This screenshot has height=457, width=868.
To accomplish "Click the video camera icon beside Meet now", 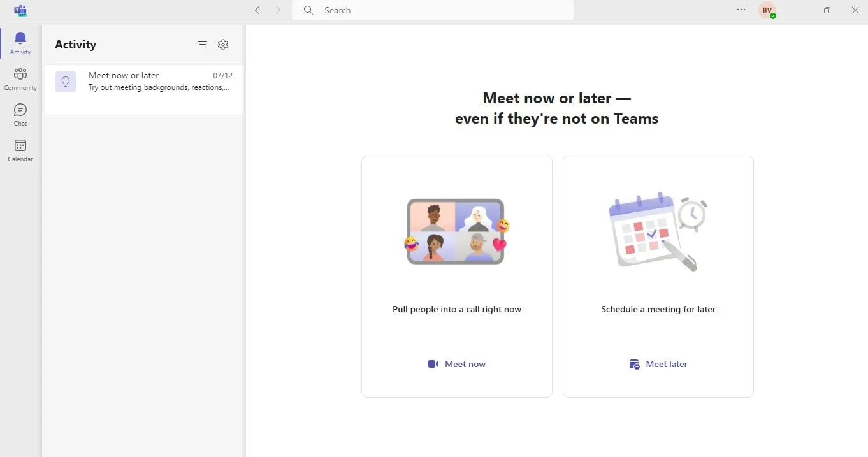I will 433,364.
